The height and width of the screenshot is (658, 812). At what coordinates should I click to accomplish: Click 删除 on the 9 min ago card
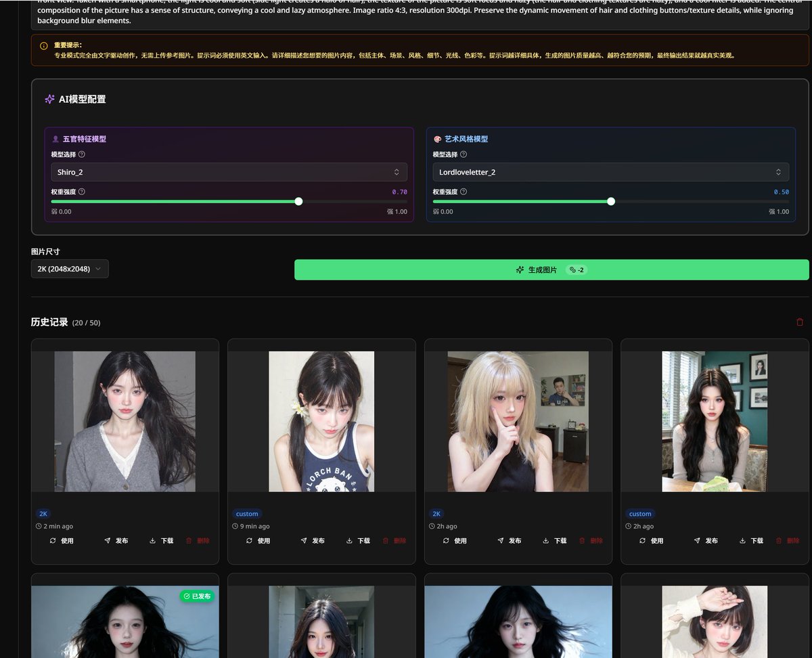coord(394,541)
